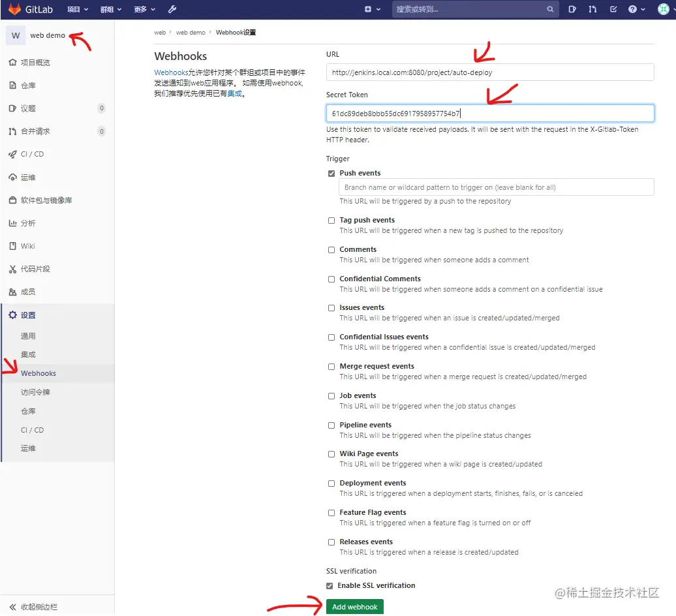Click the URL input field
This screenshot has width=676, height=616.
coord(490,72)
